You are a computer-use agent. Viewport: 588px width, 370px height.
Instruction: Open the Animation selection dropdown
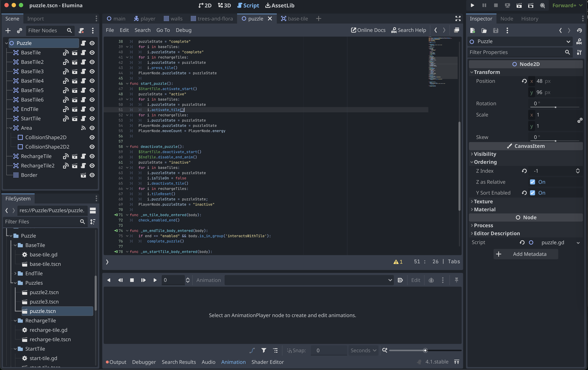(309, 280)
